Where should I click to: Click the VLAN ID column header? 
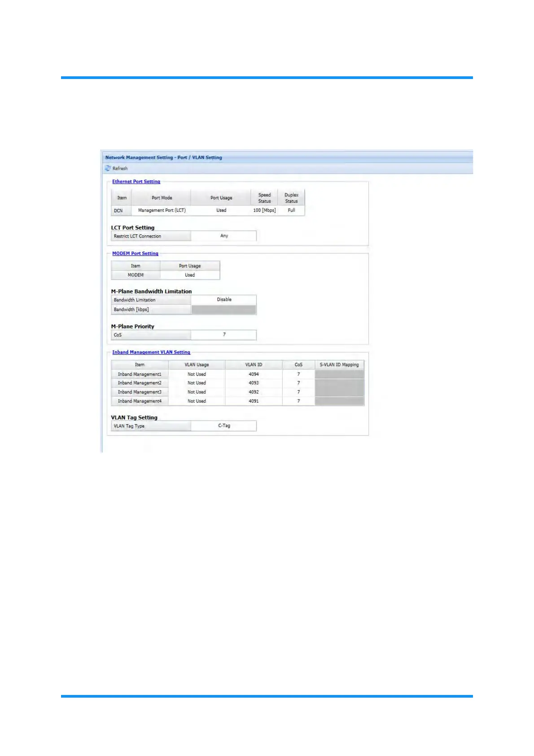click(254, 365)
